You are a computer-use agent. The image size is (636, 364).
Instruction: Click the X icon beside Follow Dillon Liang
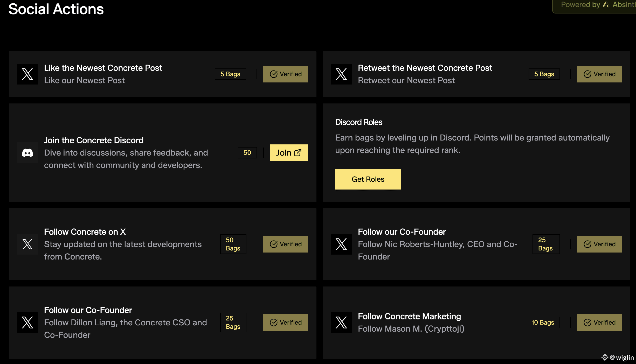(x=27, y=323)
